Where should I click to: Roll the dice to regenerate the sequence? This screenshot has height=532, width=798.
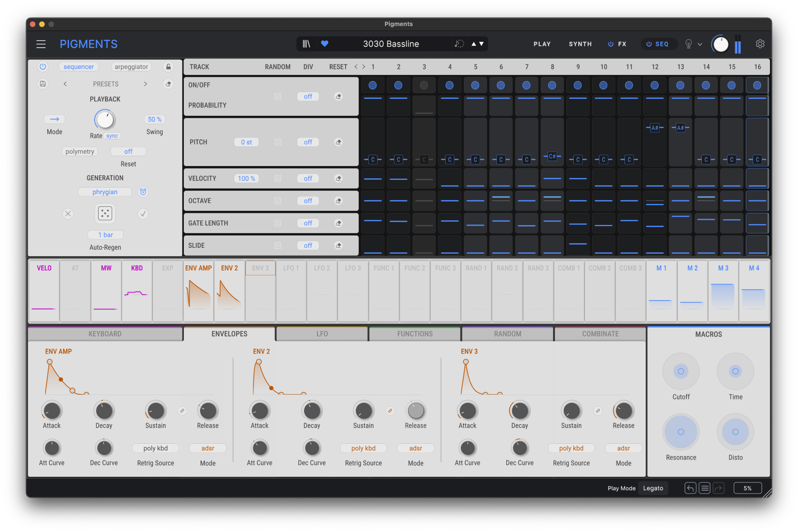coord(105,213)
